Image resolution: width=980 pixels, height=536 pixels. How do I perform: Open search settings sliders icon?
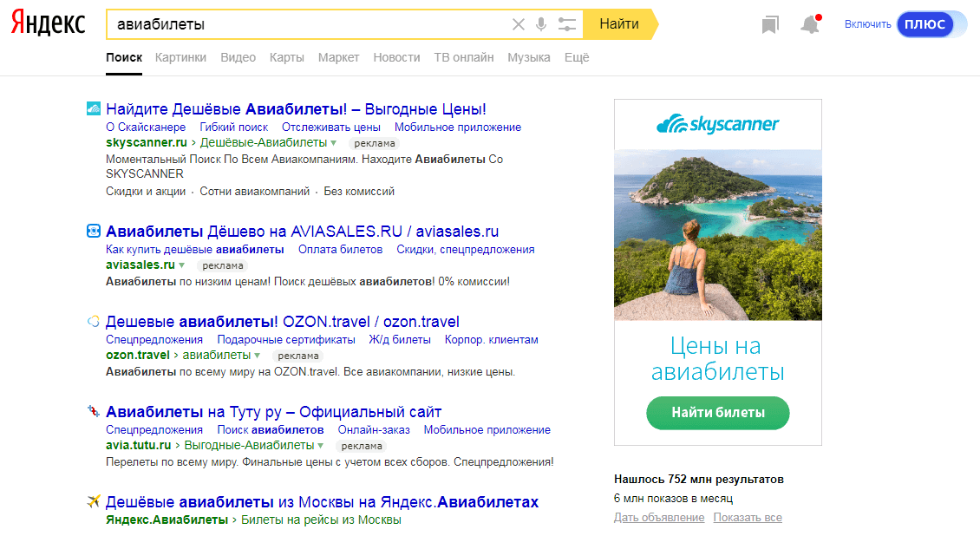567,24
